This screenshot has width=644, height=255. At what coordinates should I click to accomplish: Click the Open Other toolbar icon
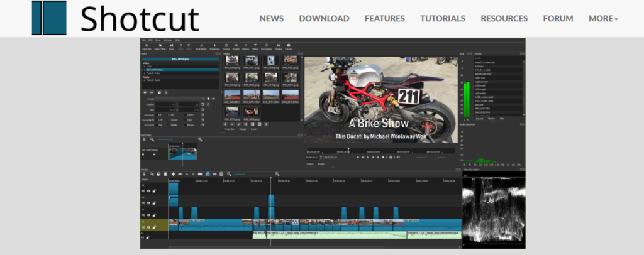pyautogui.click(x=160, y=46)
